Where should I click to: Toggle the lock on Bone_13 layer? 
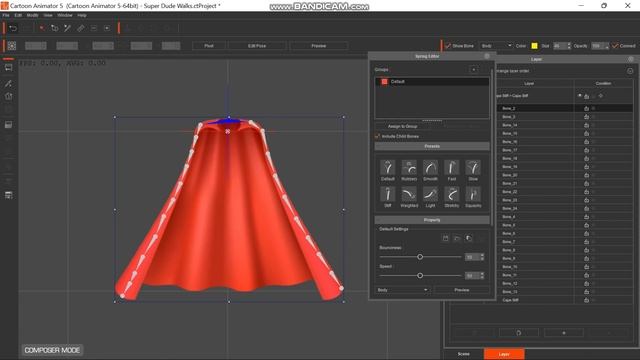(x=586, y=292)
